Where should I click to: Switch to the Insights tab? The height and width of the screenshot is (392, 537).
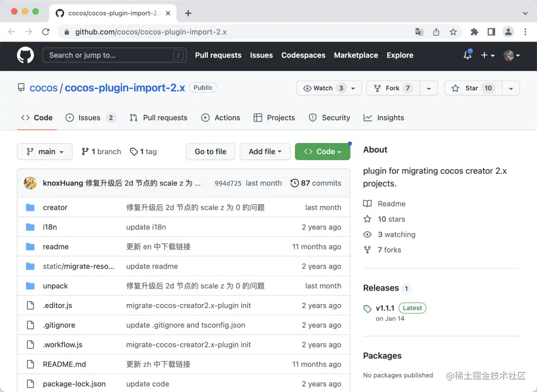[x=383, y=118]
